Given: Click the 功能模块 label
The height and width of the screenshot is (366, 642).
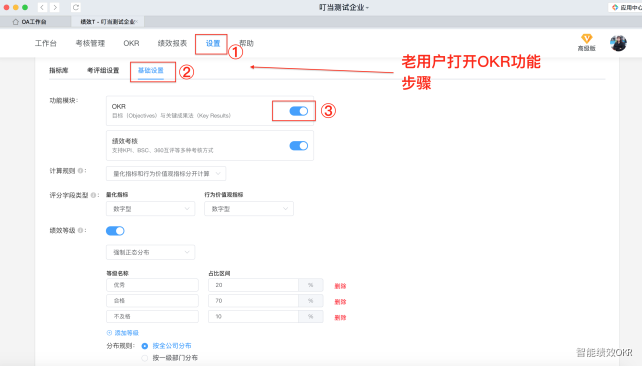Looking at the screenshot, I should tap(63, 100).
